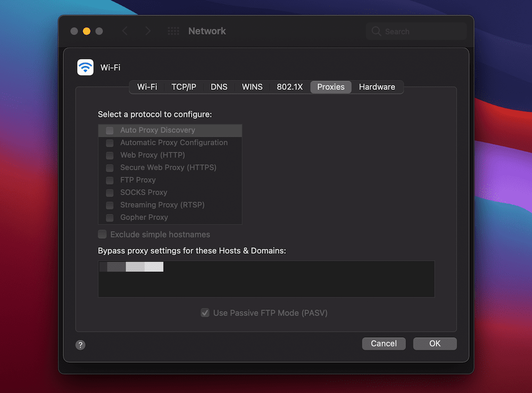Click the search magnifier icon in the toolbar

[x=376, y=31]
